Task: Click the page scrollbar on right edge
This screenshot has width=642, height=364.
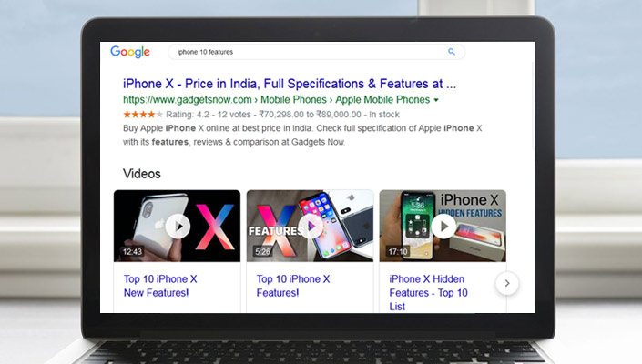Action: 533,106
